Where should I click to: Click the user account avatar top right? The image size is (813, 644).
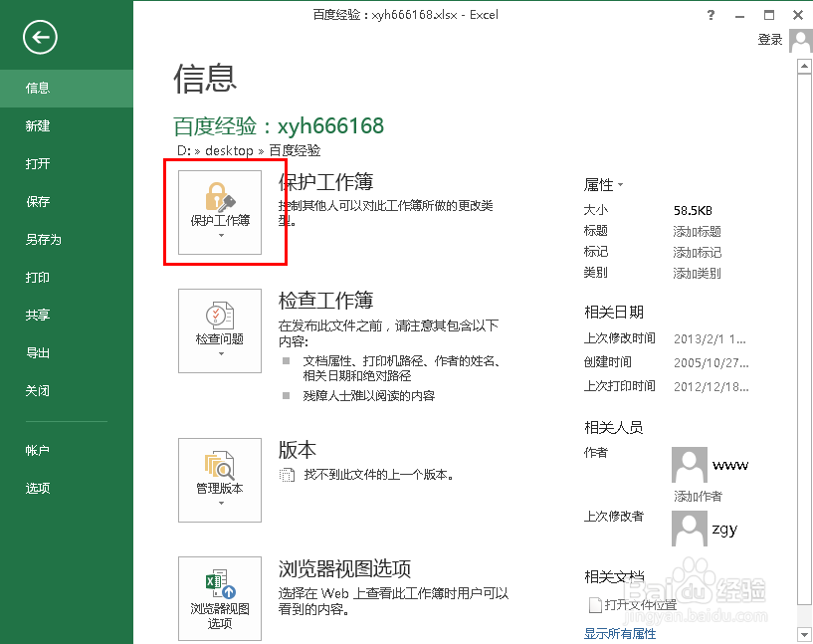point(799,40)
